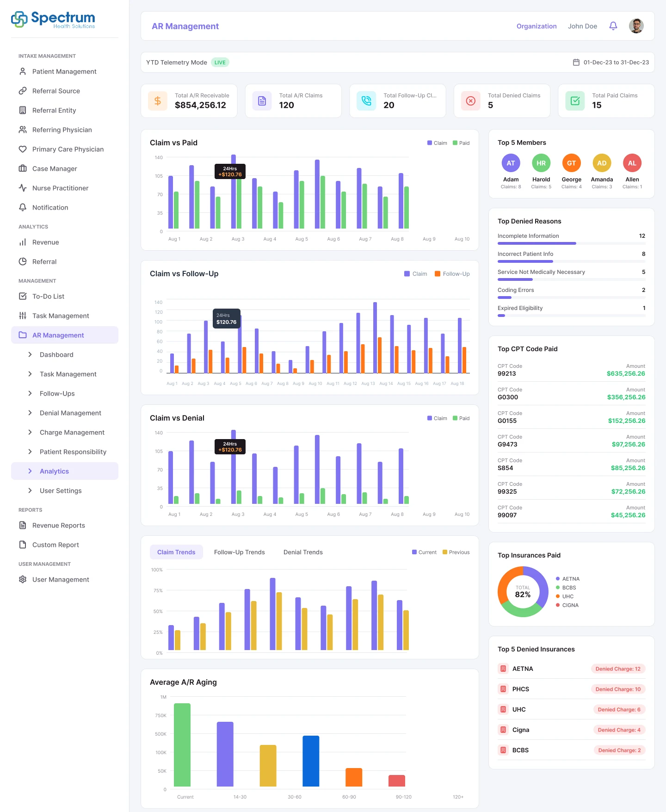Click the Top Insurances Paid donut chart
666x812 pixels.
pyautogui.click(x=523, y=592)
